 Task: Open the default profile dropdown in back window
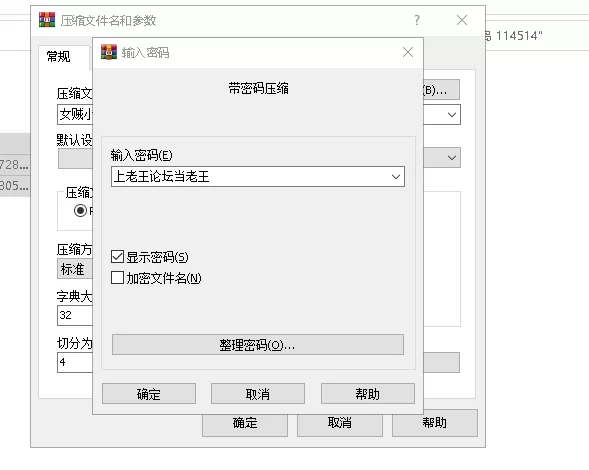[452, 157]
